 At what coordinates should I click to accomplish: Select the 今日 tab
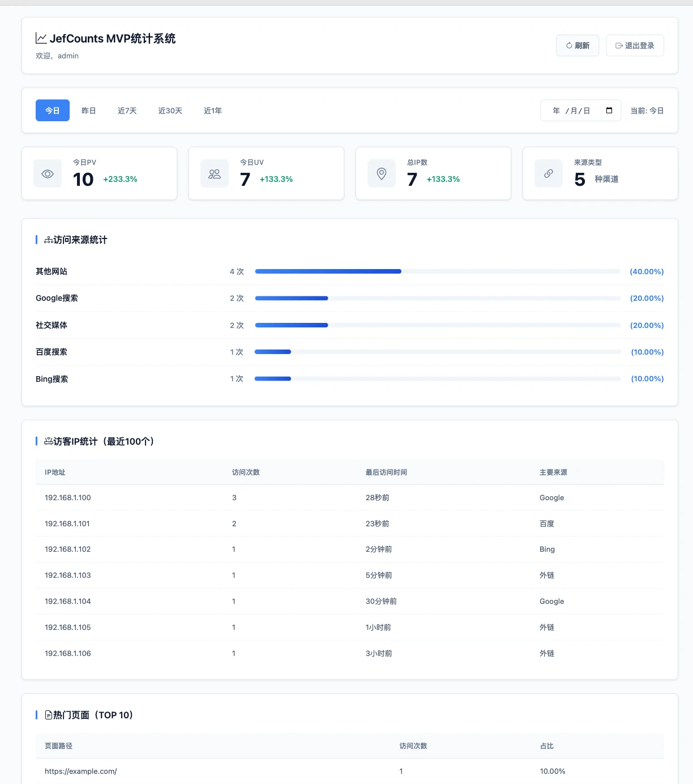pyautogui.click(x=53, y=110)
